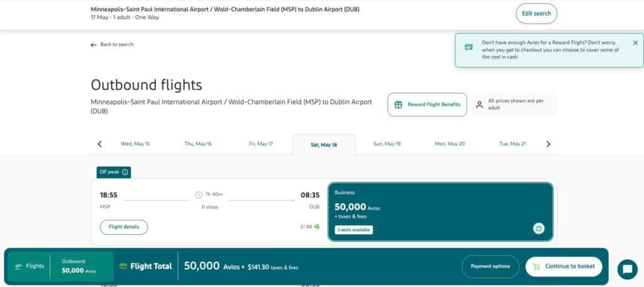
Task: Select the Wed, May 15 date tab
Action: point(135,144)
